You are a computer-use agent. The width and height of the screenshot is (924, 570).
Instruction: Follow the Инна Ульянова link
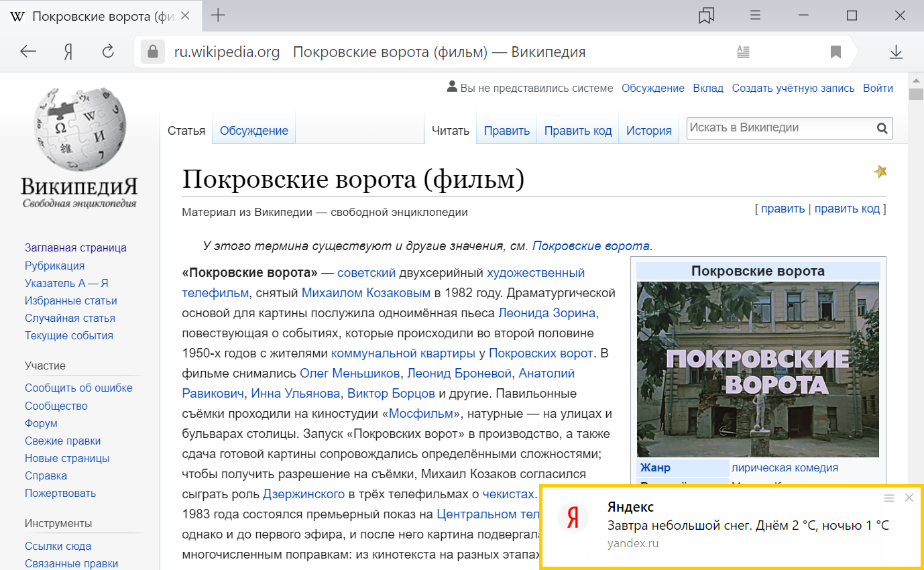(295, 393)
